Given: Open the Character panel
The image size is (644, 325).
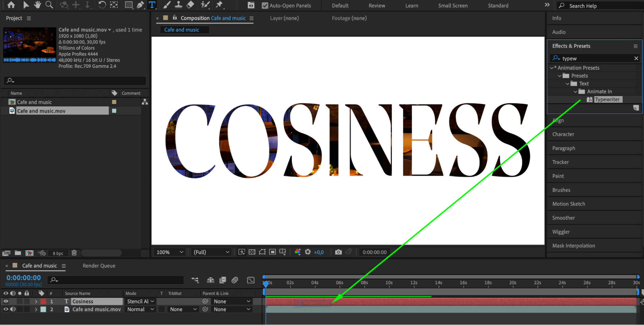Looking at the screenshot, I should click(563, 134).
